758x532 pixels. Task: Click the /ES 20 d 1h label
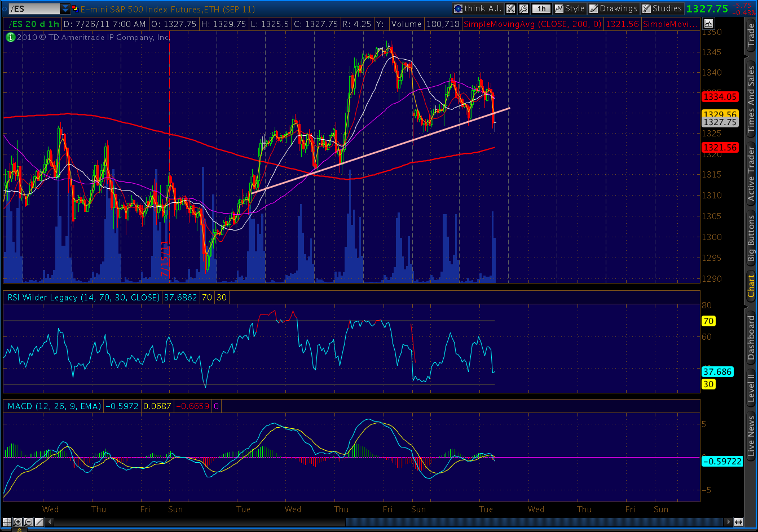click(33, 24)
